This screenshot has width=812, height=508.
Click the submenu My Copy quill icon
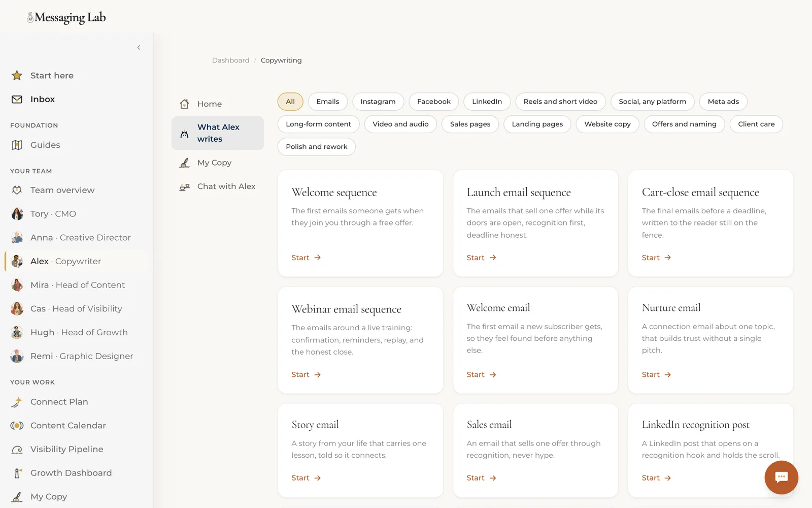184,163
